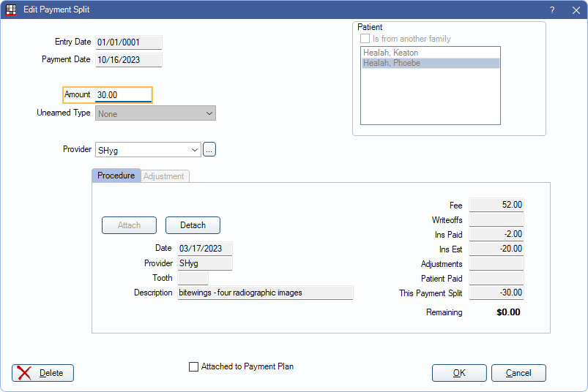The width and height of the screenshot is (588, 392).
Task: Click the red X Delete button
Action: [x=42, y=373]
